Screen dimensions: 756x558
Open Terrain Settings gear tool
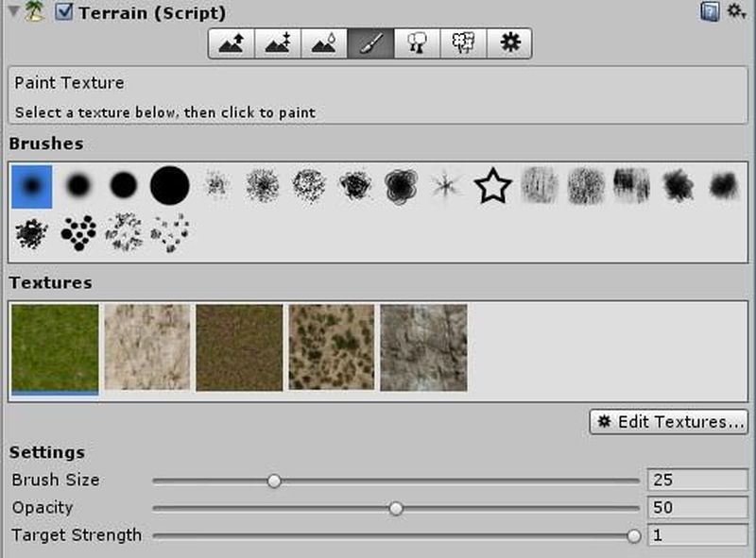coord(508,43)
